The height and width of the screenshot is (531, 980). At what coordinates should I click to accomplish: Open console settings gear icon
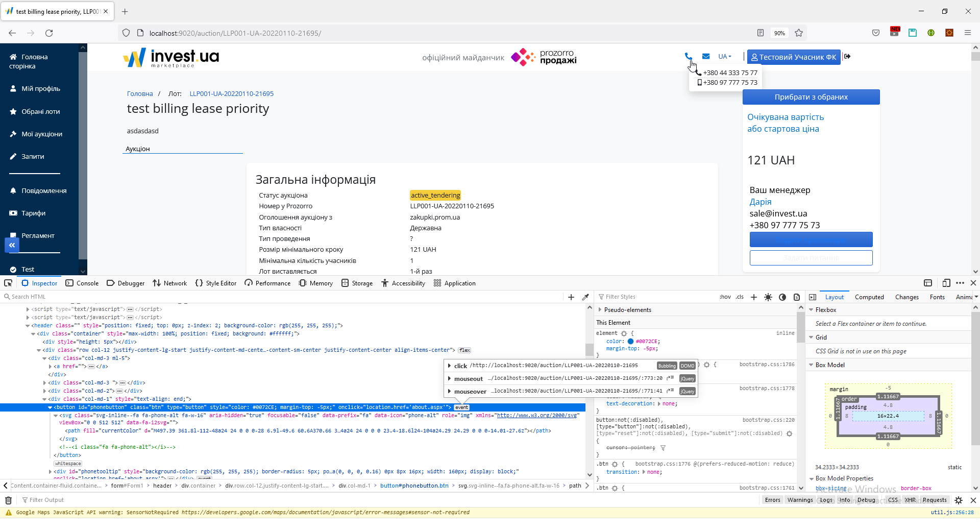click(x=959, y=500)
